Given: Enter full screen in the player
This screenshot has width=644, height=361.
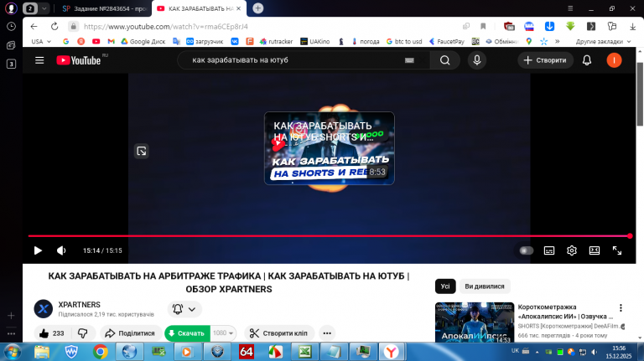Looking at the screenshot, I should coord(617,250).
